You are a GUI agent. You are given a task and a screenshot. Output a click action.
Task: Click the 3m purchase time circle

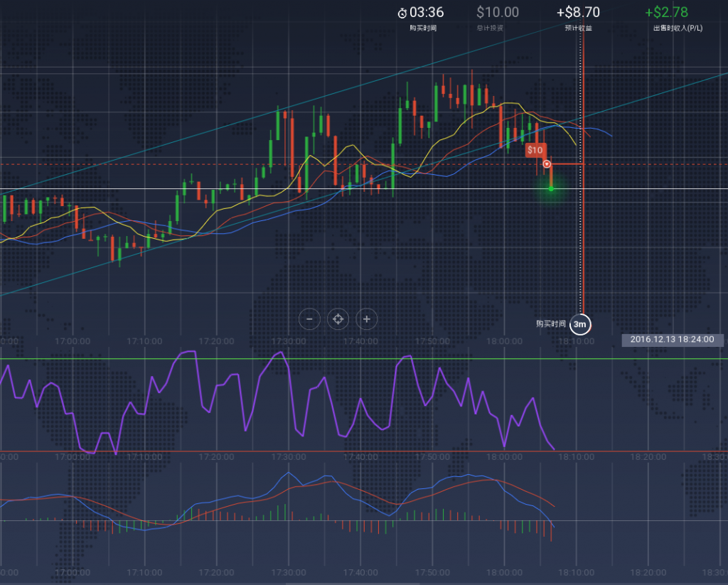click(580, 324)
